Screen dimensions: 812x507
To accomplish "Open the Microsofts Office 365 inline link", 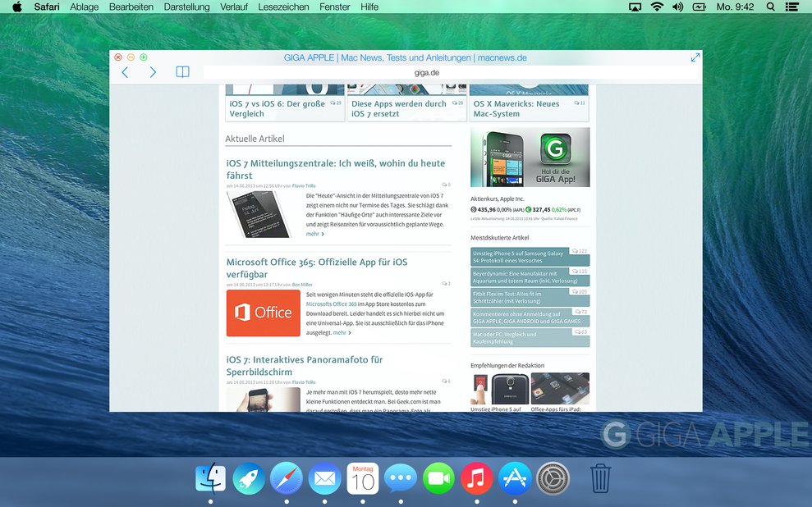I will [332, 304].
